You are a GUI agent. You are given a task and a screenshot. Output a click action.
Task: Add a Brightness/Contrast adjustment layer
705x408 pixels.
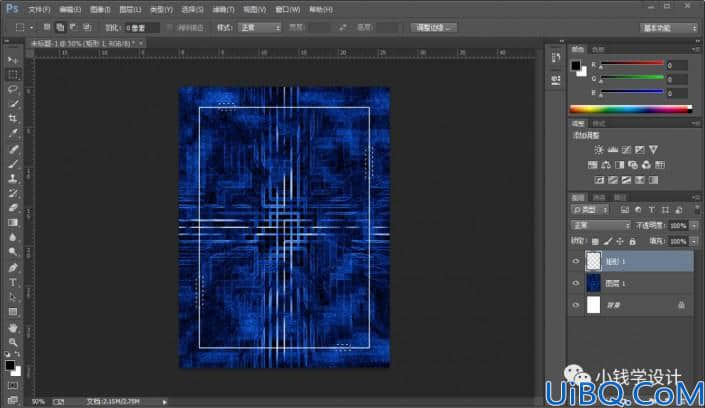[598, 150]
